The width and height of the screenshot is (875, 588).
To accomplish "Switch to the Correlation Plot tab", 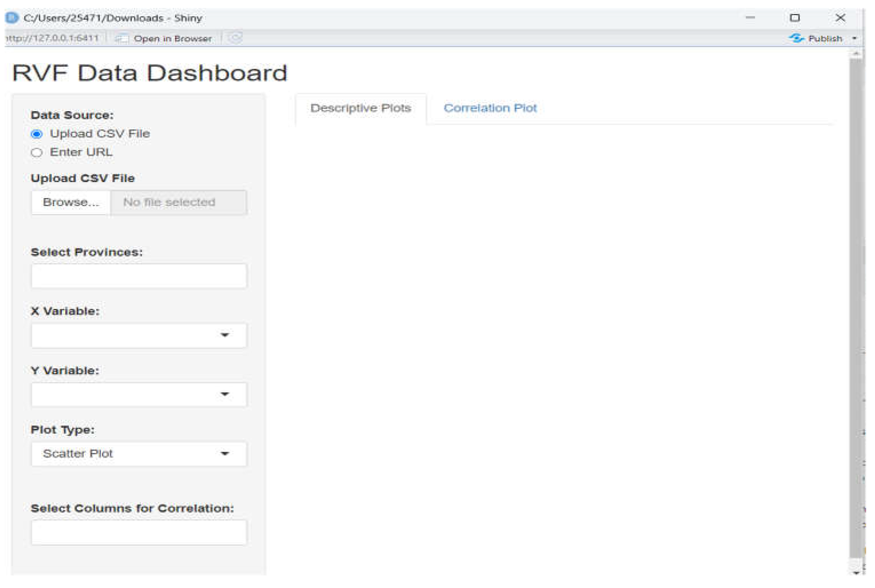I will tap(490, 108).
